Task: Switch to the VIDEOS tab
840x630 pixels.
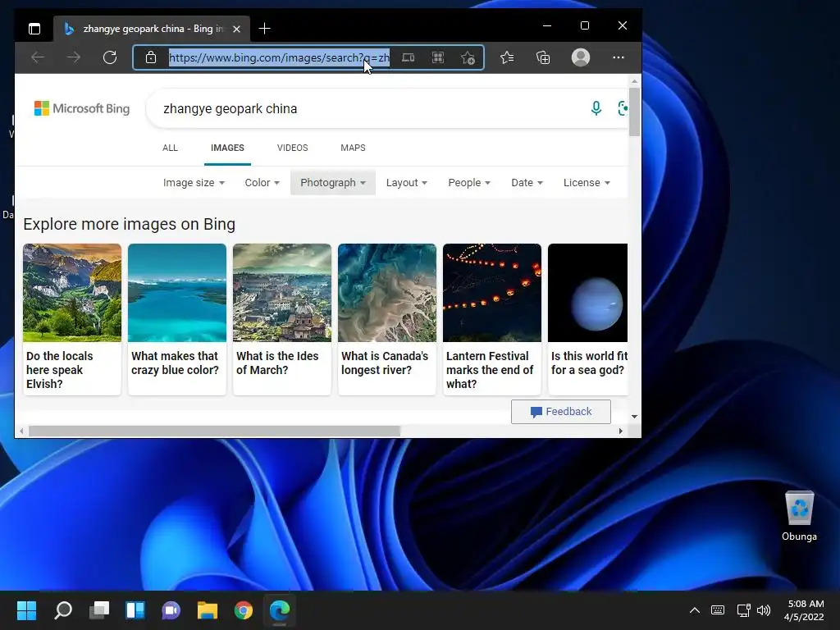Action: (293, 148)
